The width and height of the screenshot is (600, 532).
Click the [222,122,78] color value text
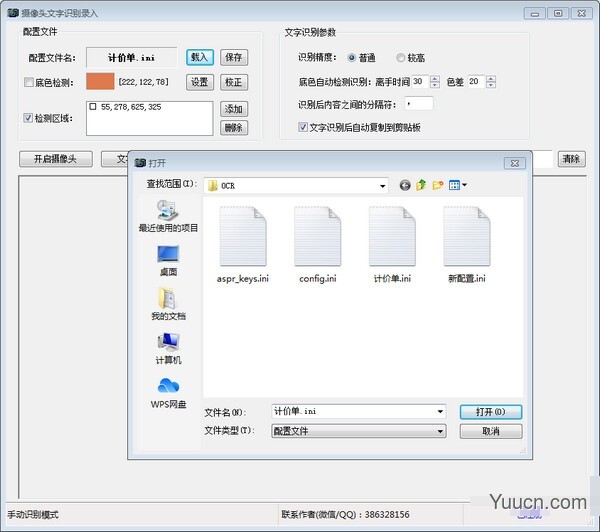point(143,82)
